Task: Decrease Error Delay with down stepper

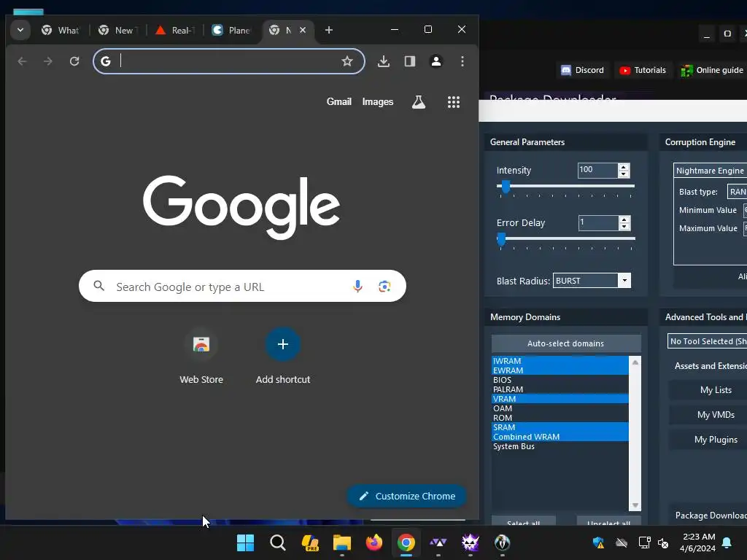Action: coord(624,226)
